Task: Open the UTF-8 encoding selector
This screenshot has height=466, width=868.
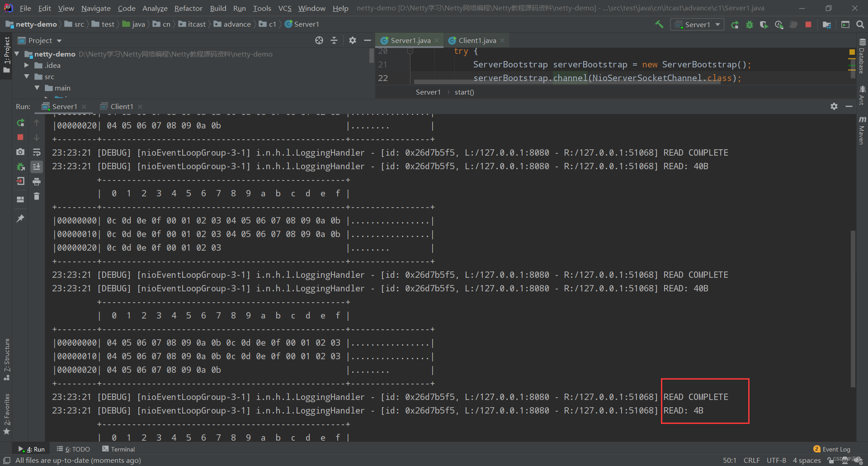Action: 776,460
